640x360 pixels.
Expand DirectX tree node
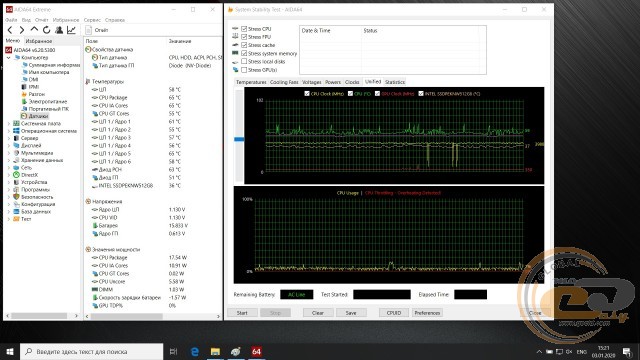point(9,175)
